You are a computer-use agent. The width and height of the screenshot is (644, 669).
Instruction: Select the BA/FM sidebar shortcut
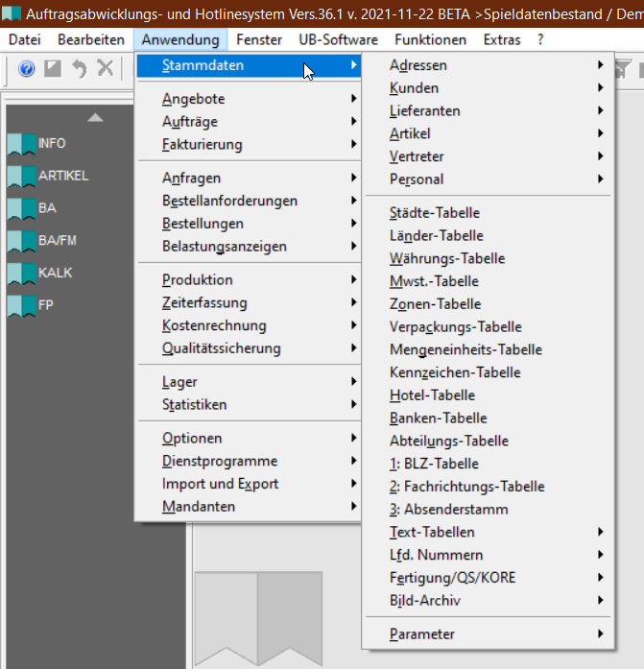[x=44, y=241]
